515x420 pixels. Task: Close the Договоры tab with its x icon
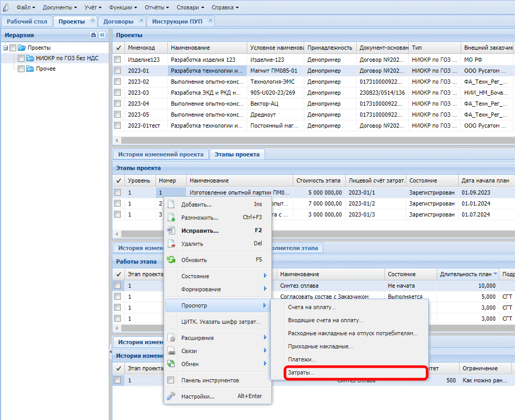[141, 21]
